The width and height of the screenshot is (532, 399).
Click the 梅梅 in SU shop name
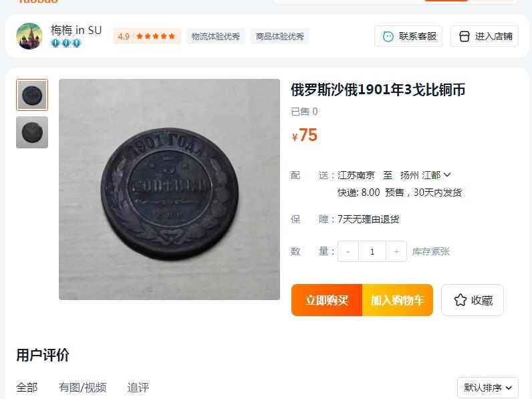tap(76, 30)
